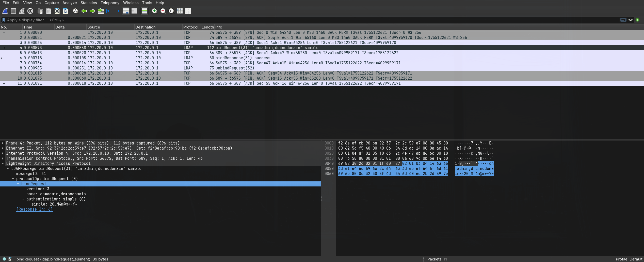The image size is (644, 262).
Task: Select packet 11 ACK row
Action: [x=322, y=83]
